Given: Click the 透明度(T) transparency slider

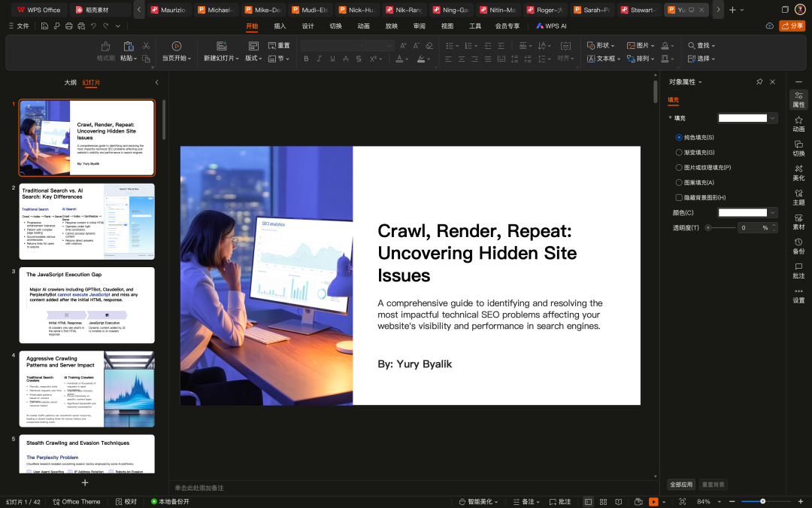Looking at the screenshot, I should point(720,227).
